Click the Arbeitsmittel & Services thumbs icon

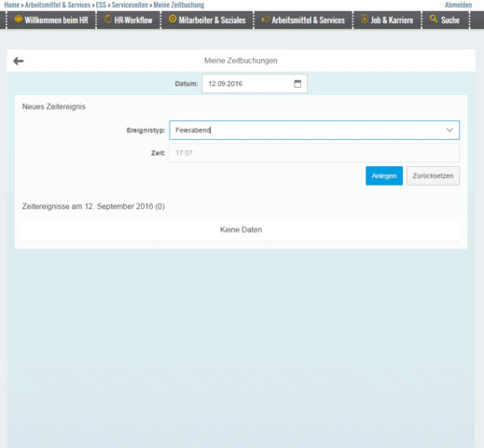pyautogui.click(x=265, y=20)
